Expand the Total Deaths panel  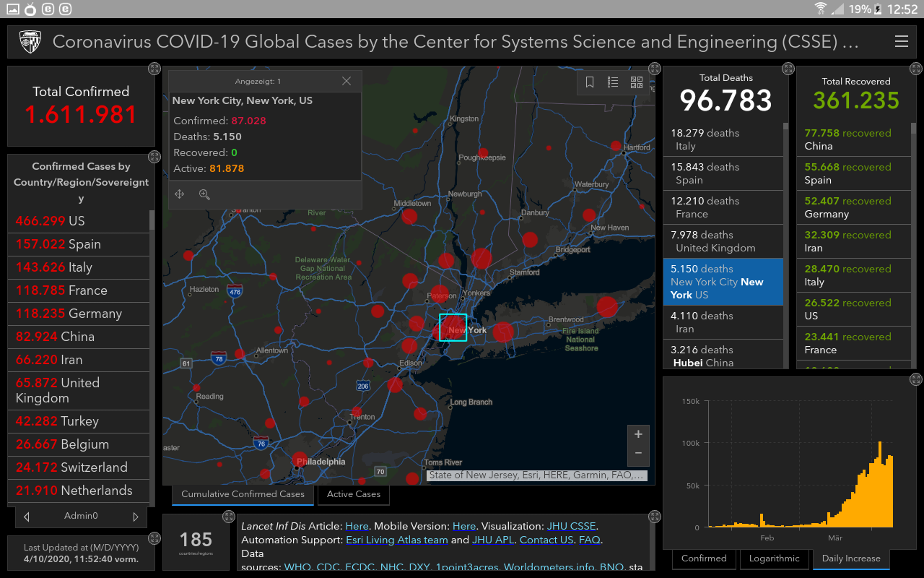pyautogui.click(x=788, y=69)
